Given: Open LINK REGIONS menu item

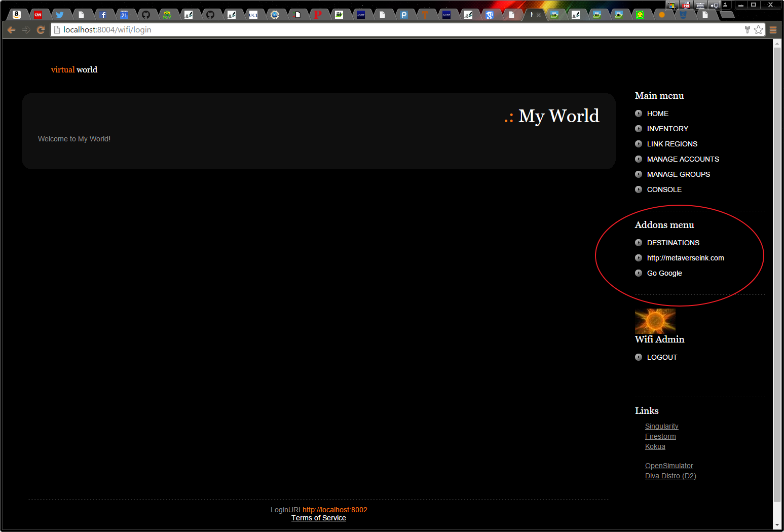Looking at the screenshot, I should [x=672, y=144].
